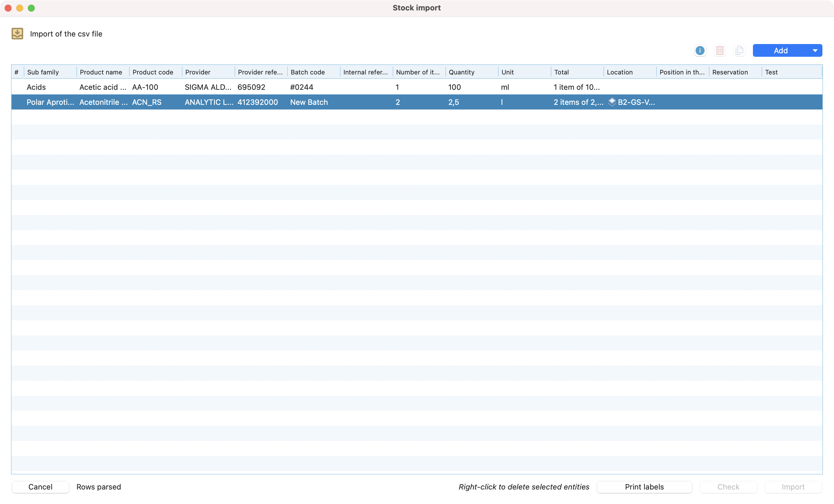
Task: Click the Batch code column header
Action: coord(307,72)
